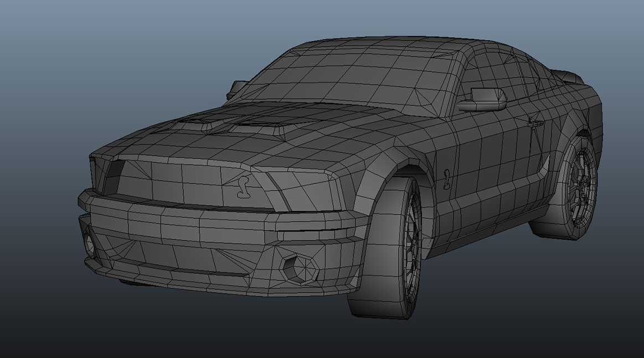The height and width of the screenshot is (358, 644).
Task: Select the front wheel's tire tread
Action: (377, 247)
